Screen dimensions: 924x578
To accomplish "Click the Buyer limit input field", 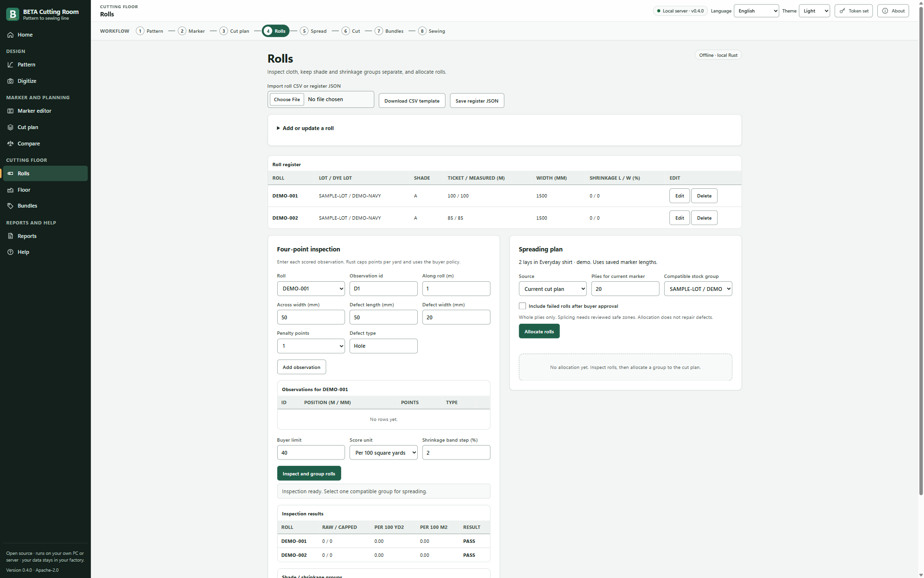I will [311, 452].
